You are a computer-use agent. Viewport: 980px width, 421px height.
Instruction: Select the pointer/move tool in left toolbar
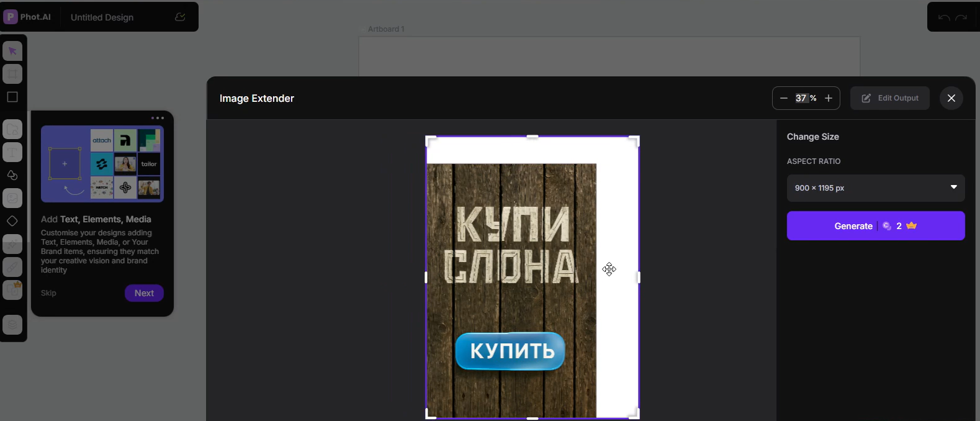point(12,51)
